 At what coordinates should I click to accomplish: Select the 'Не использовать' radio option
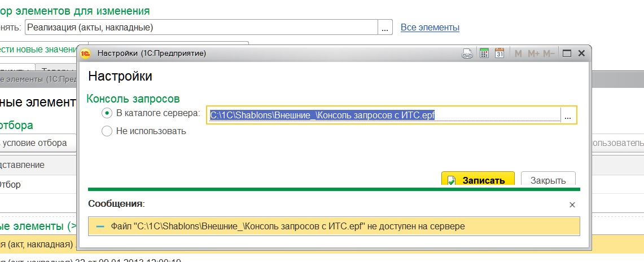coord(107,131)
